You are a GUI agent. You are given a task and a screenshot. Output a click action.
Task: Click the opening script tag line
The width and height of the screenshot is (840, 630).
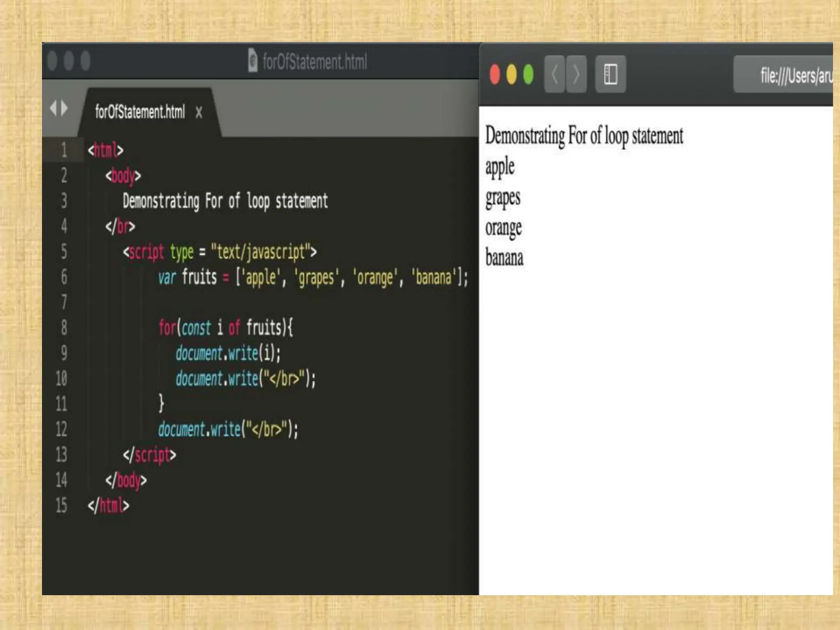(219, 252)
